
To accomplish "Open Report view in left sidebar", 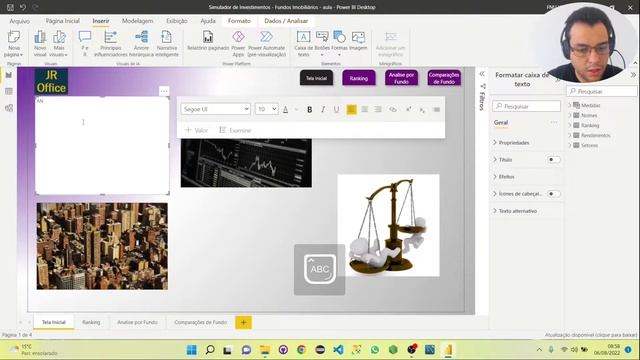I will (9, 75).
